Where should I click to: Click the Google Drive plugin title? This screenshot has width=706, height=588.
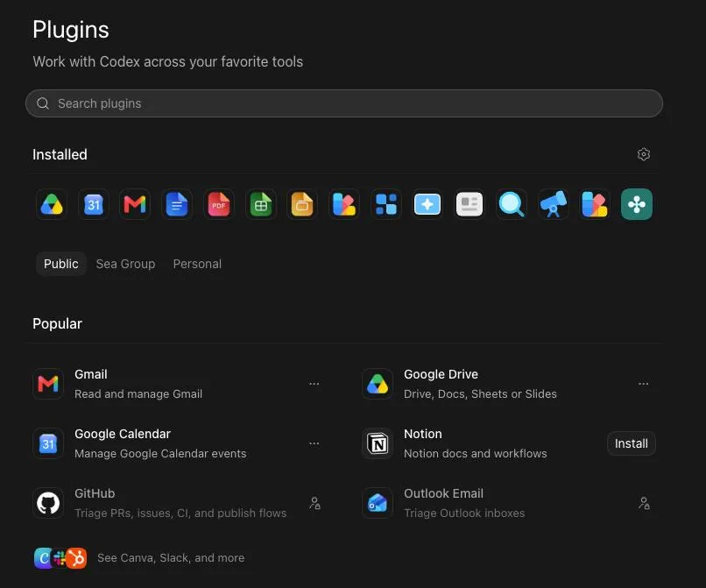tap(441, 374)
